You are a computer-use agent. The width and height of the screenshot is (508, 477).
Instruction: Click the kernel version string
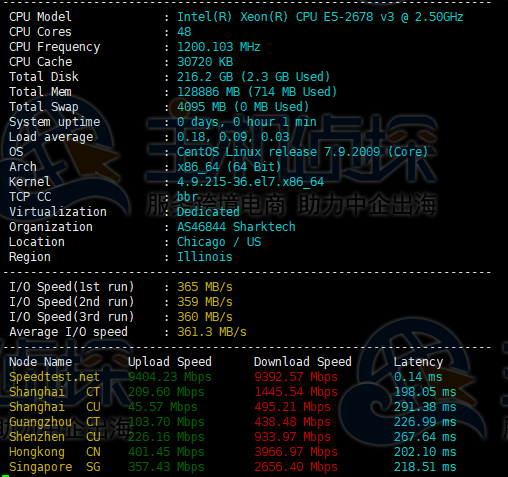tap(250, 182)
